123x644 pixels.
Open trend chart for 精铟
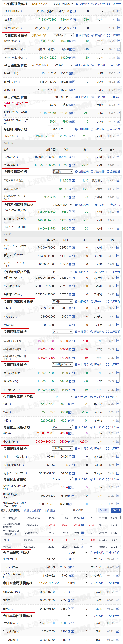(118, 308)
